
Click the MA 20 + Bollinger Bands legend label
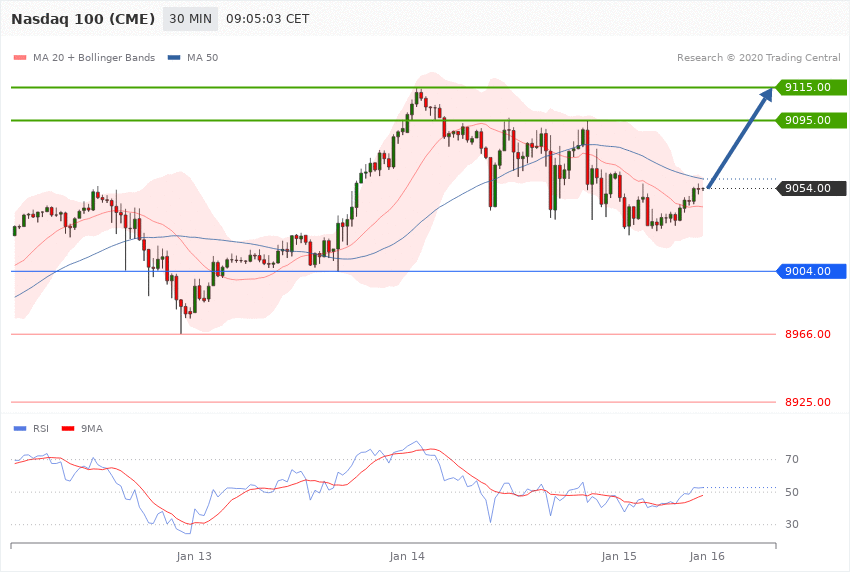coord(94,57)
